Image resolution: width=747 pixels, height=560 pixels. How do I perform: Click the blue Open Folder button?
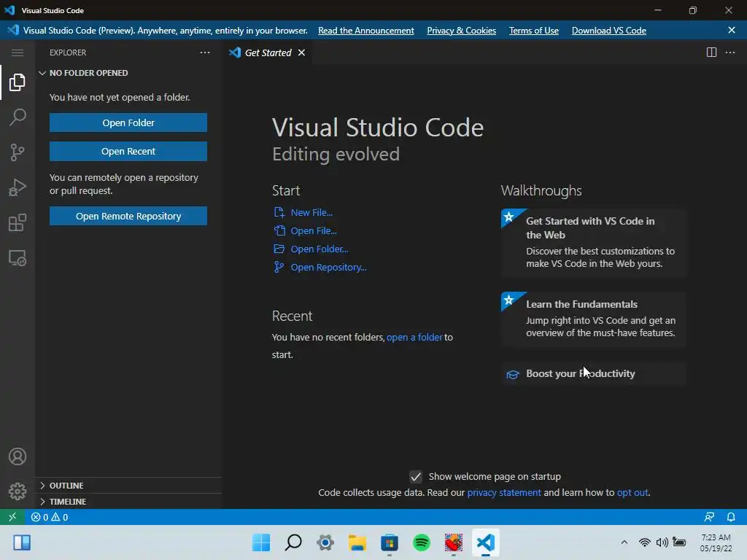tap(128, 122)
